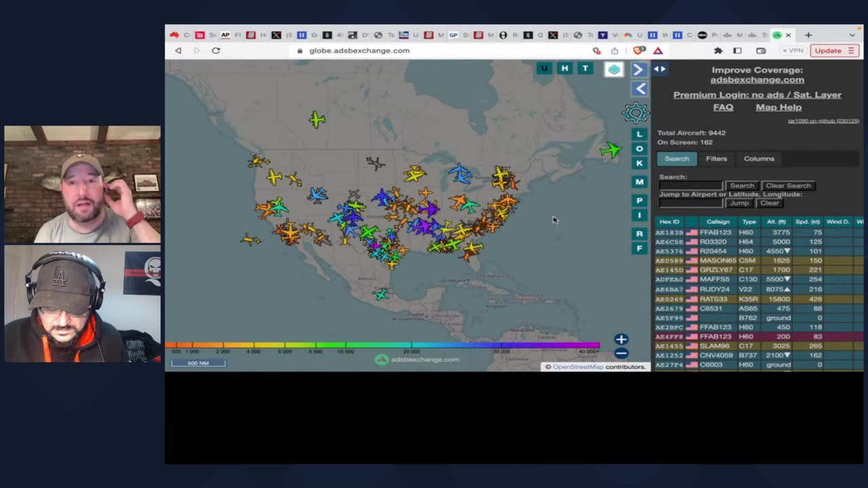Click the Jump button

coord(739,203)
